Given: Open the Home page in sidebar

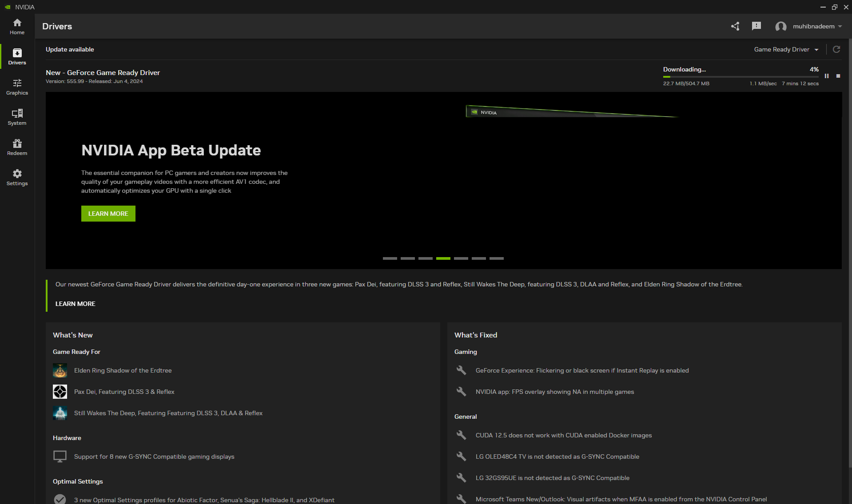Looking at the screenshot, I should [17, 26].
